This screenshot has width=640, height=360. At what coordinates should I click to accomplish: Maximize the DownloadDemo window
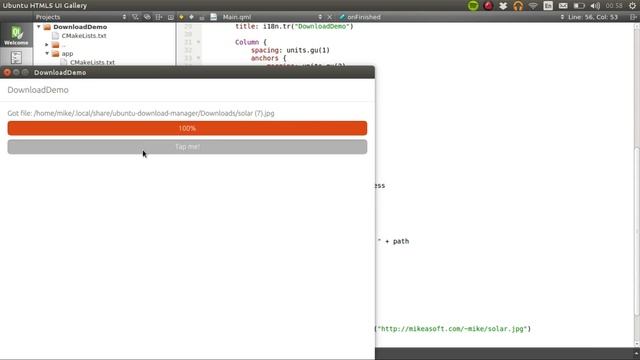[25, 72]
